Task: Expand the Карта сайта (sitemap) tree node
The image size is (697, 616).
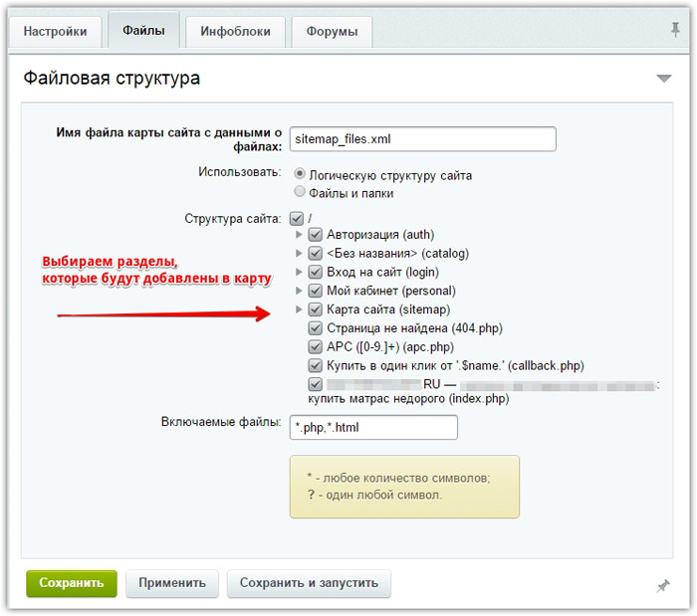Action: coord(300,309)
